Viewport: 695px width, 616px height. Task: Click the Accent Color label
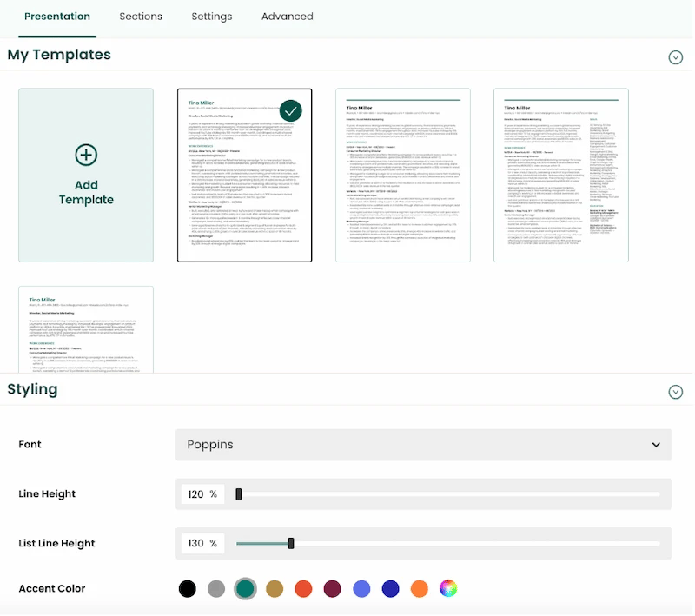point(52,589)
